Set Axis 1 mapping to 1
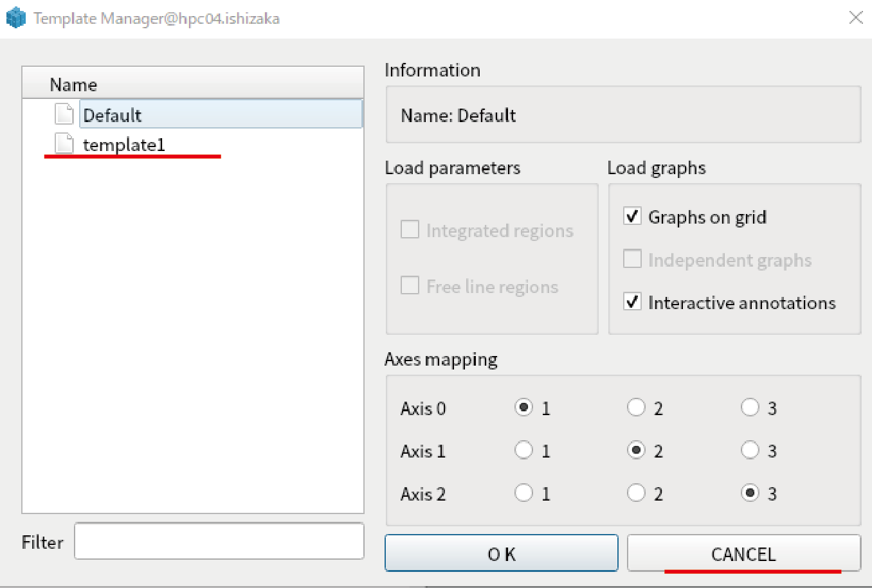The image size is (872, 588). 523,450
